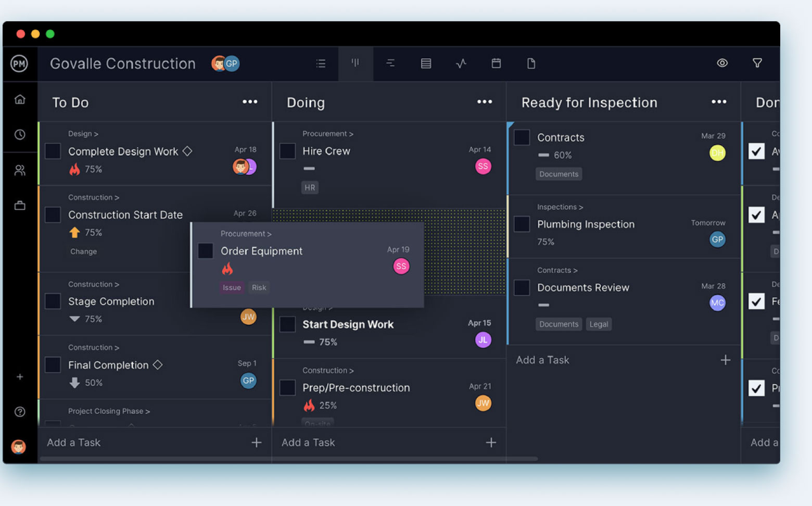Screen dimensions: 812x506
Task: Switch to the List view icon
Action: coord(321,63)
